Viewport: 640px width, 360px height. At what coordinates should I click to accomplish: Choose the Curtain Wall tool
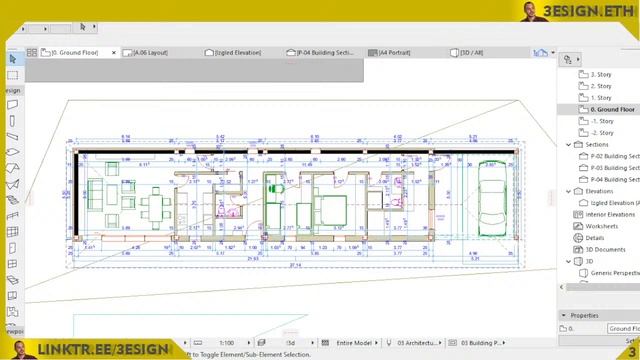click(13, 231)
